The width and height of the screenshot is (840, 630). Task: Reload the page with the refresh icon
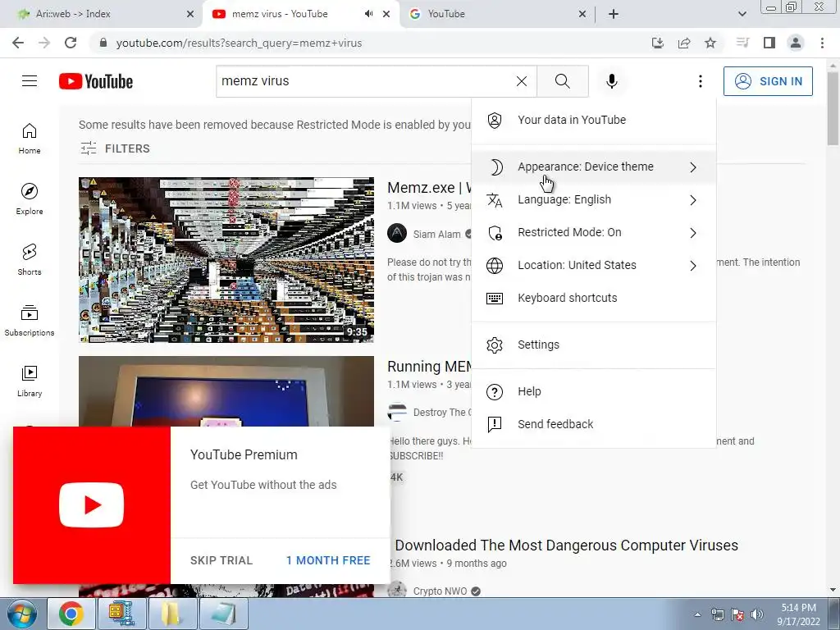click(x=71, y=43)
